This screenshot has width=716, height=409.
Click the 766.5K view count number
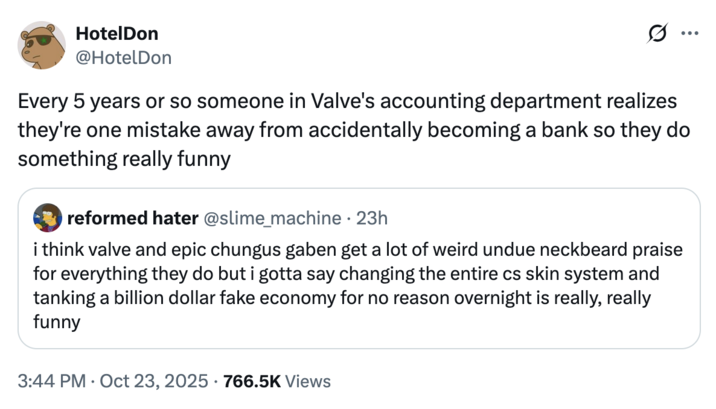click(252, 381)
